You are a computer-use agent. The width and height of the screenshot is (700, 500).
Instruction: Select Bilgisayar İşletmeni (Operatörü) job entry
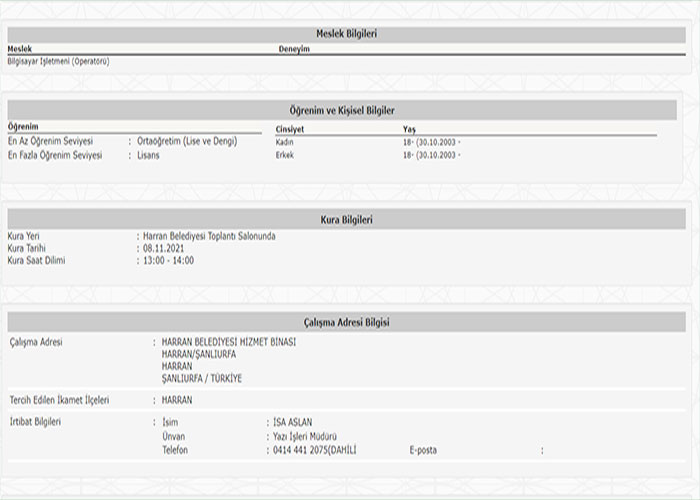point(58,61)
